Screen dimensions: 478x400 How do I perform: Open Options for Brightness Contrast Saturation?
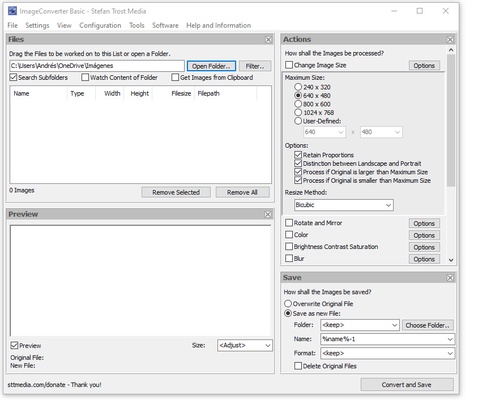click(424, 247)
